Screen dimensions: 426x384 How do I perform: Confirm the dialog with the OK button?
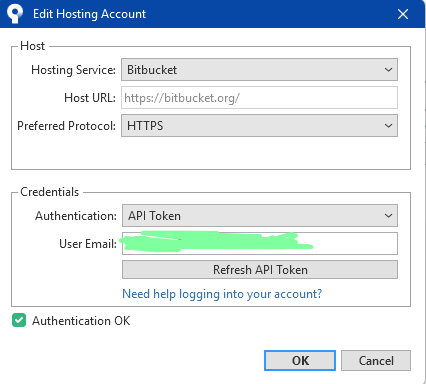[x=300, y=360]
